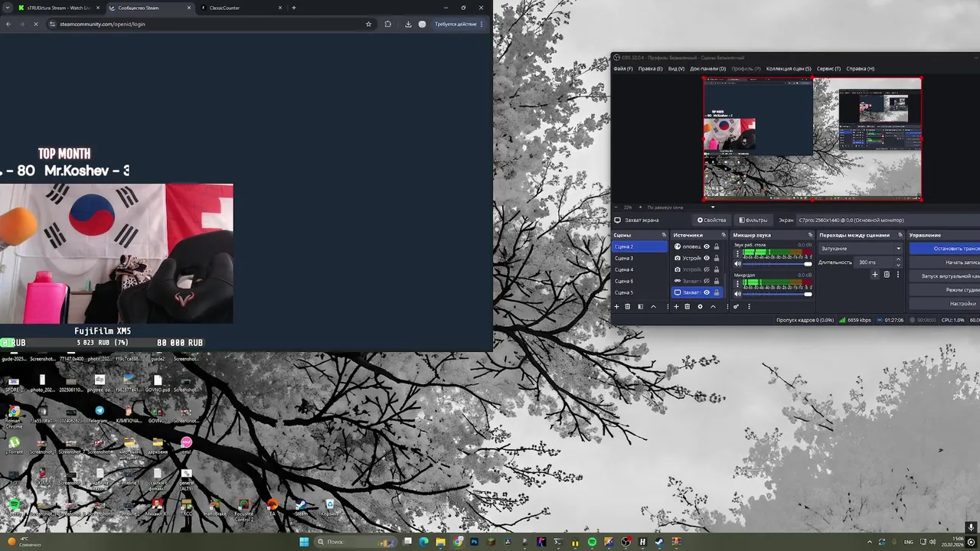Mute the Микр/доп speaker icon

point(737,294)
